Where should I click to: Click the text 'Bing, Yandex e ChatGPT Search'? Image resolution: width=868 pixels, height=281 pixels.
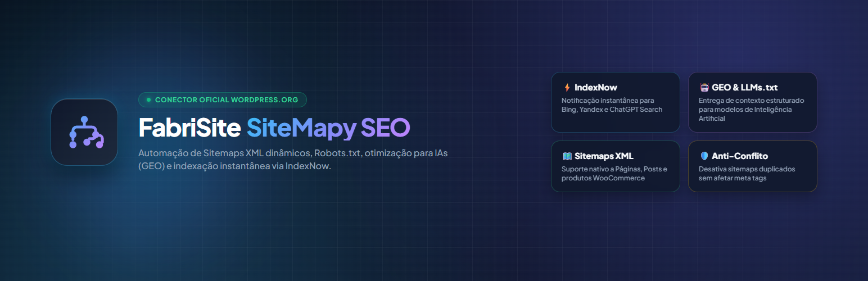pyautogui.click(x=612, y=110)
